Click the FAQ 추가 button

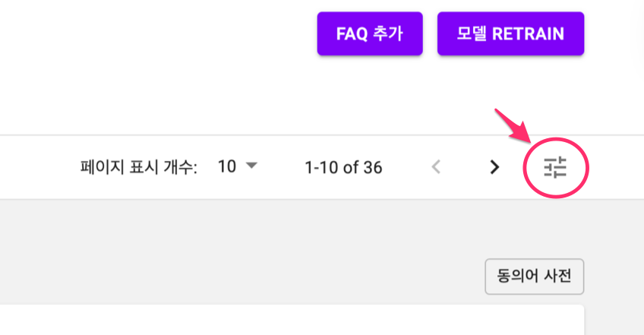tap(370, 33)
